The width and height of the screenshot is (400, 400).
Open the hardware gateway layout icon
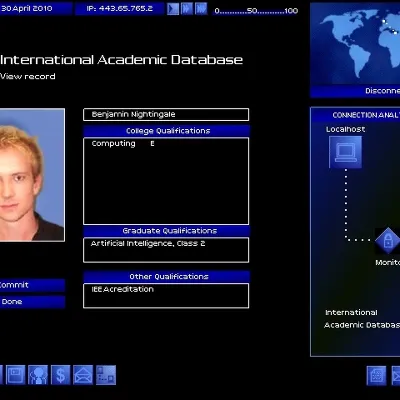(x=106, y=375)
